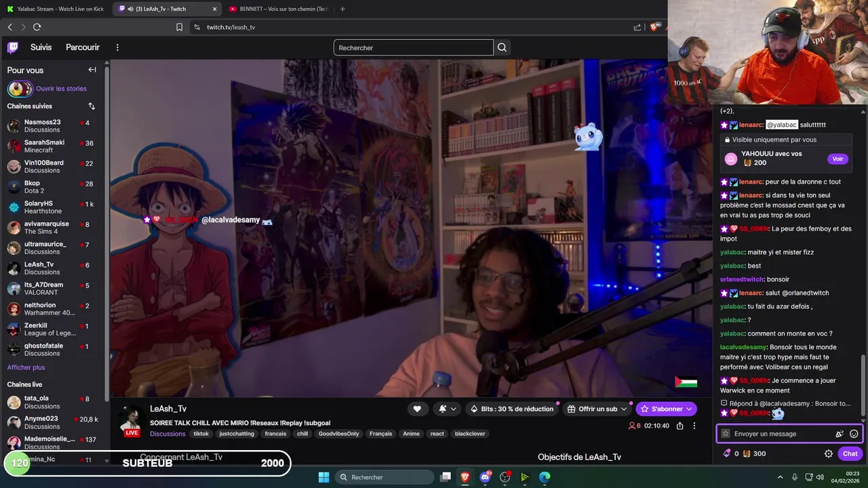
Task: Show hidden system tray icons
Action: click(x=780, y=477)
